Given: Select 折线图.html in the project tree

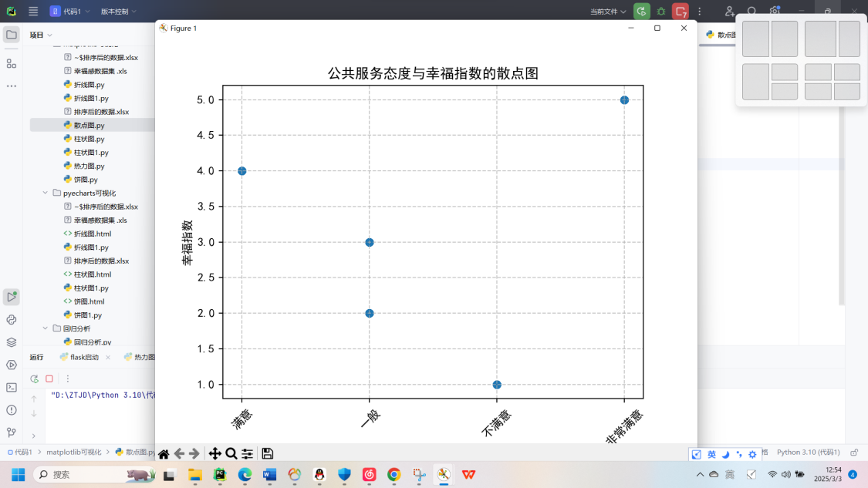Looking at the screenshot, I should (x=92, y=234).
